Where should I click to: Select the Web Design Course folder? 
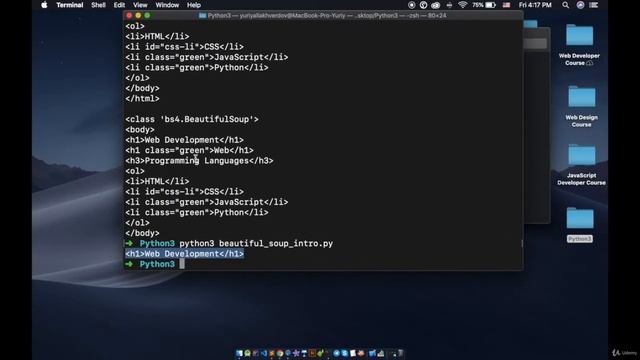[x=582, y=106]
